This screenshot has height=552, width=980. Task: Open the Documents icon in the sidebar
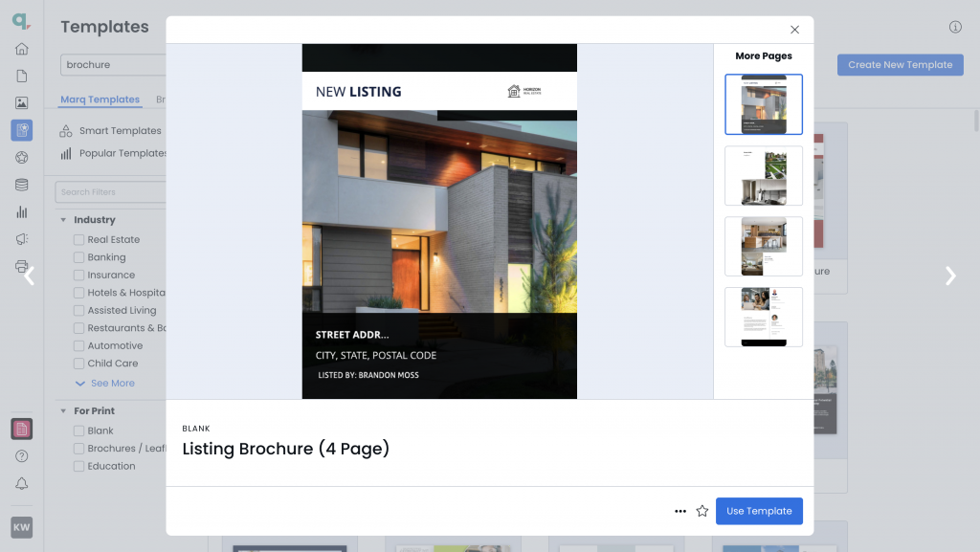[x=21, y=75]
